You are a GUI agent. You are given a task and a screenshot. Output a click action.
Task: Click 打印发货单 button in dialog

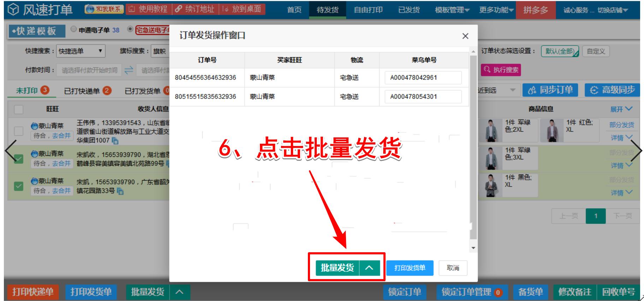pos(410,268)
